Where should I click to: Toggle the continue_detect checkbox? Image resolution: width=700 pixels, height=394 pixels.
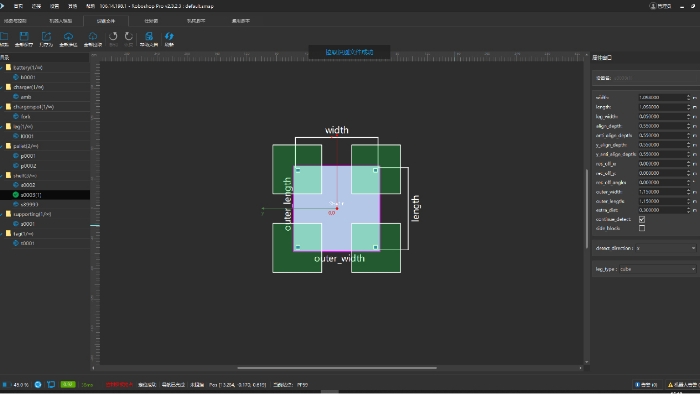click(642, 220)
